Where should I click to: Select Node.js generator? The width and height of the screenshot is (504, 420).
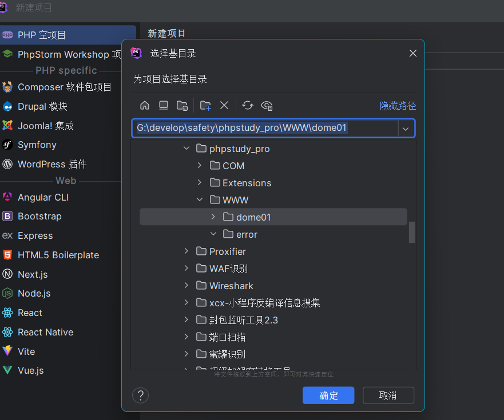click(61, 294)
